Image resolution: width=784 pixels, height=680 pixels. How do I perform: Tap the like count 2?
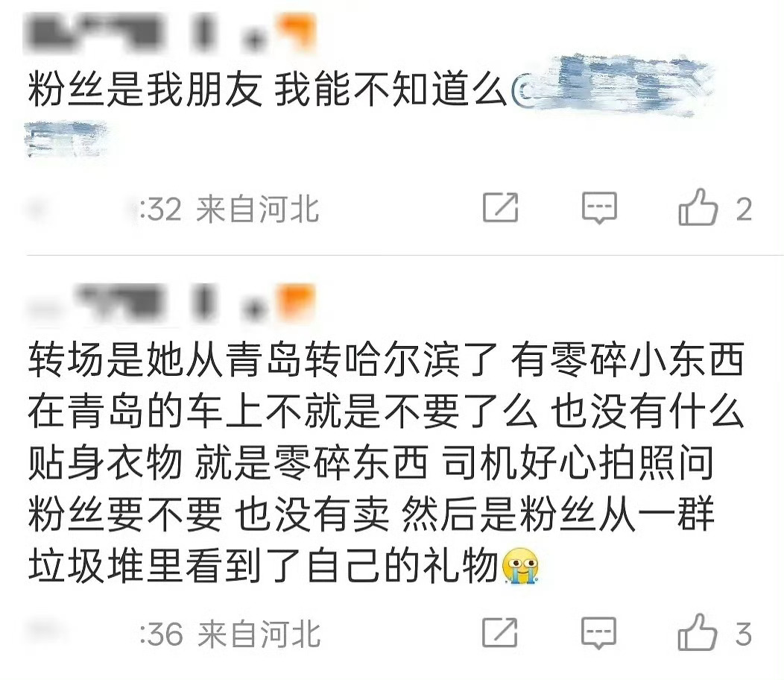(x=744, y=208)
